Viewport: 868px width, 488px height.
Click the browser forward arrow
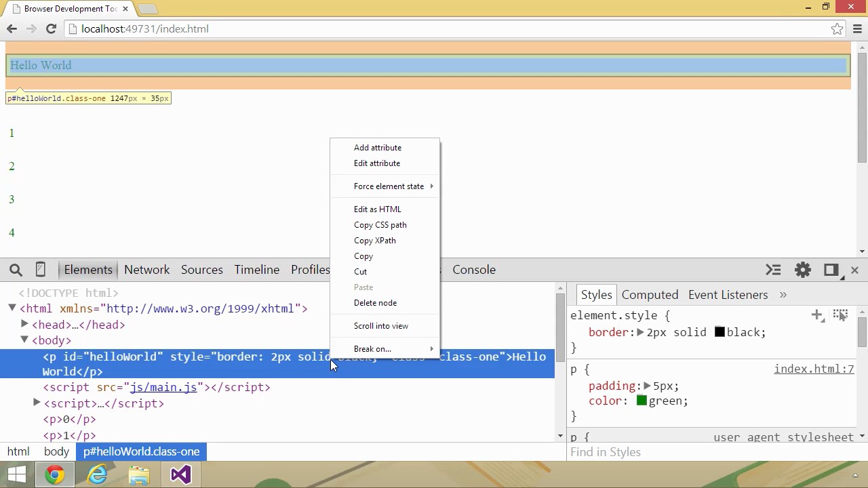[x=31, y=28]
